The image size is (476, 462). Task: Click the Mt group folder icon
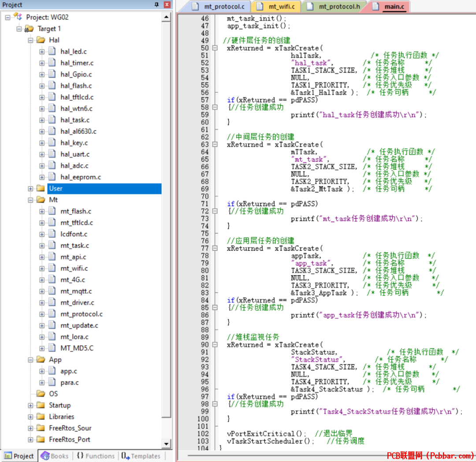(41, 200)
